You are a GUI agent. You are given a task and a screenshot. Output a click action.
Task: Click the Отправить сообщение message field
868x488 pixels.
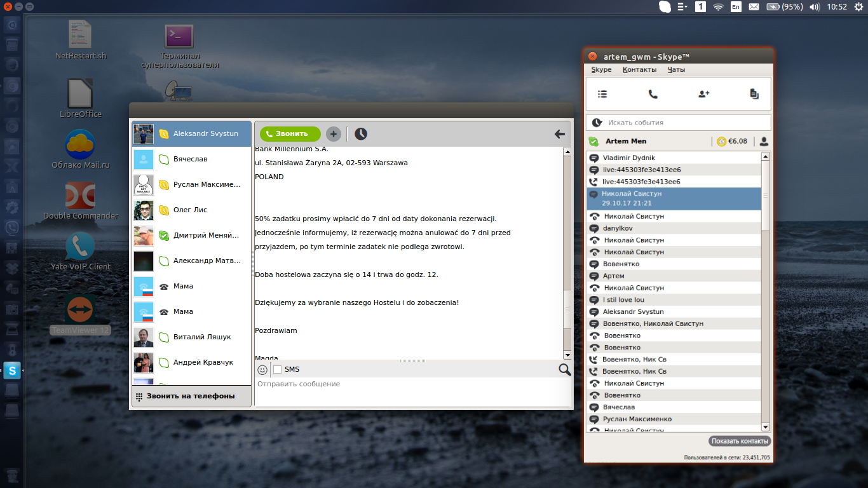pyautogui.click(x=412, y=391)
